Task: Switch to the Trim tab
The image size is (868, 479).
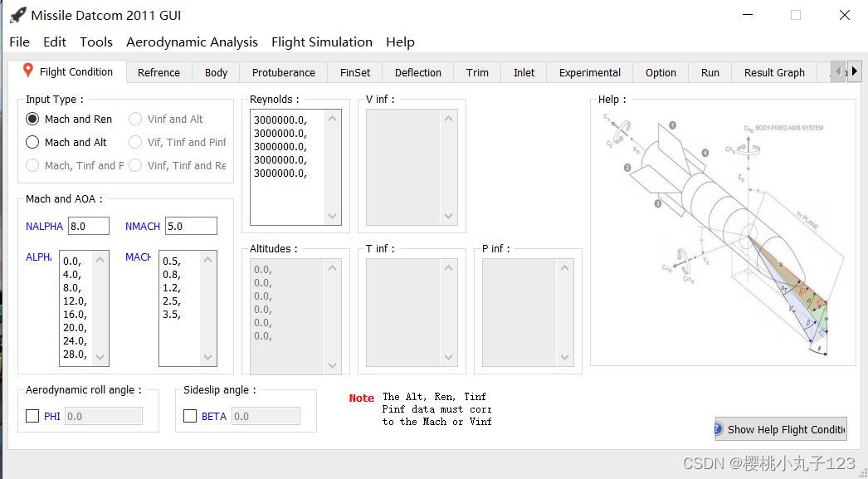Action: (477, 72)
